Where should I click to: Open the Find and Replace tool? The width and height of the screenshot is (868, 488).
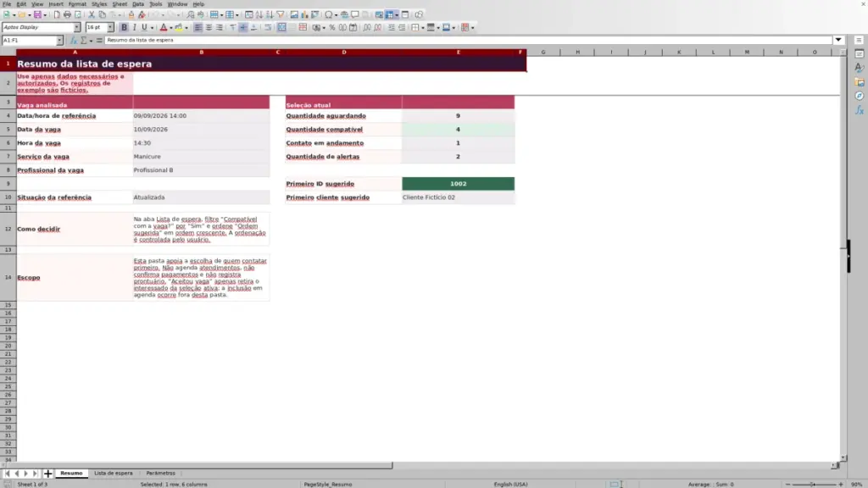click(x=191, y=14)
